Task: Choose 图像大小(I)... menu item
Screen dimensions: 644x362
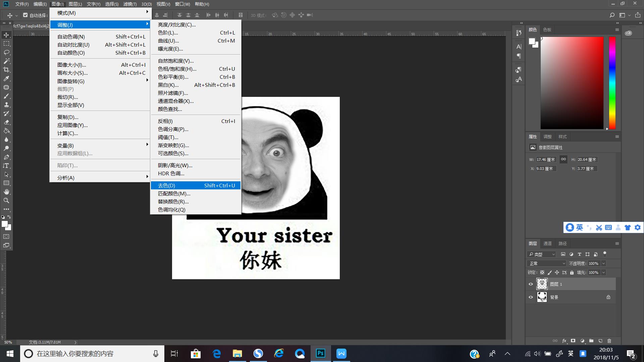Action: click(100, 65)
